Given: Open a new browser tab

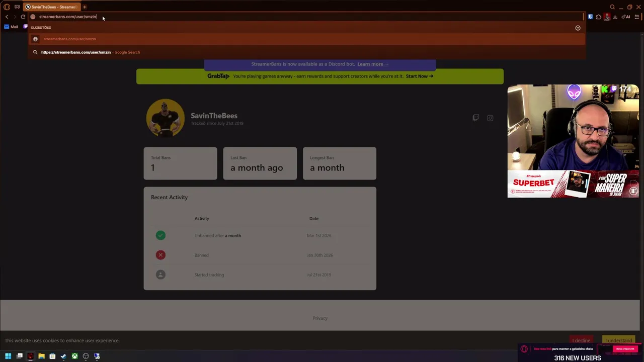Looking at the screenshot, I should click(85, 7).
